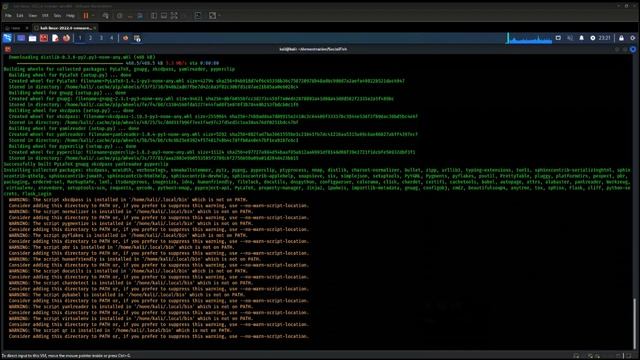The width and height of the screenshot is (640, 360).
Task: Click the terminal vertical scrollbar
Action: [x=635, y=324]
